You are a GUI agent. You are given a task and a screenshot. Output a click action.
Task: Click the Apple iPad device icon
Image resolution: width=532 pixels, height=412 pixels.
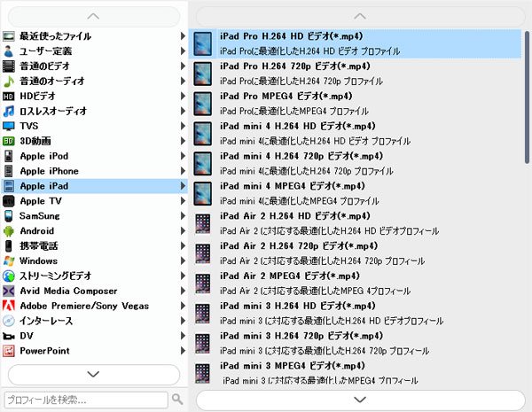(9, 186)
